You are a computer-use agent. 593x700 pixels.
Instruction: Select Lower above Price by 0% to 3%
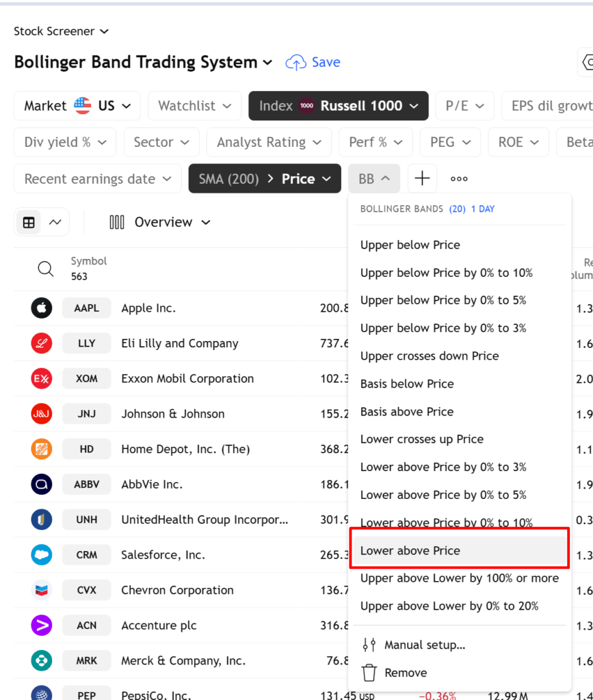click(x=460, y=467)
